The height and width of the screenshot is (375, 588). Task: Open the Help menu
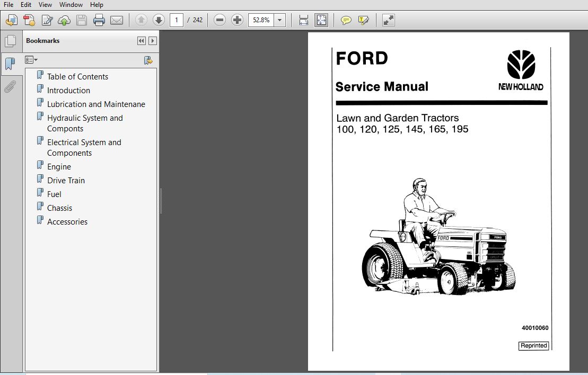point(96,4)
